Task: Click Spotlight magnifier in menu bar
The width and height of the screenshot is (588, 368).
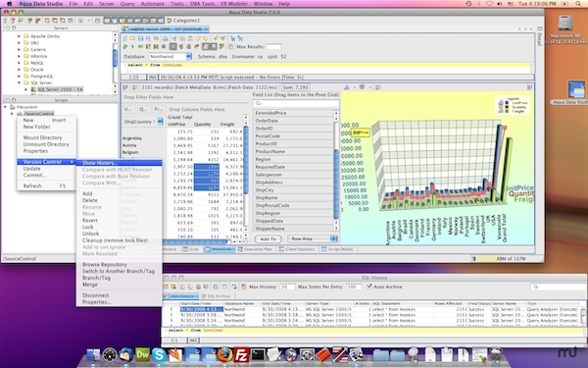Action: [x=579, y=3]
